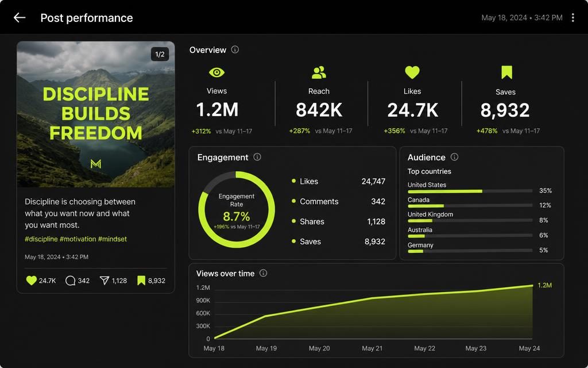Click the share paper-plane icon beside 1,128
Image resolution: width=588 pixels, height=368 pixels.
[105, 281]
